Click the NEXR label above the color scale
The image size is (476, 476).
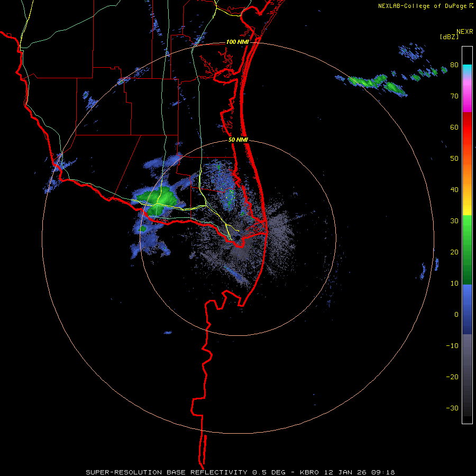coord(465,32)
